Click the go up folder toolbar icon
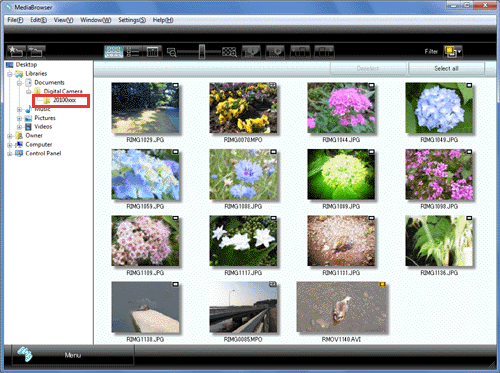The height and width of the screenshot is (373, 500). [x=36, y=52]
